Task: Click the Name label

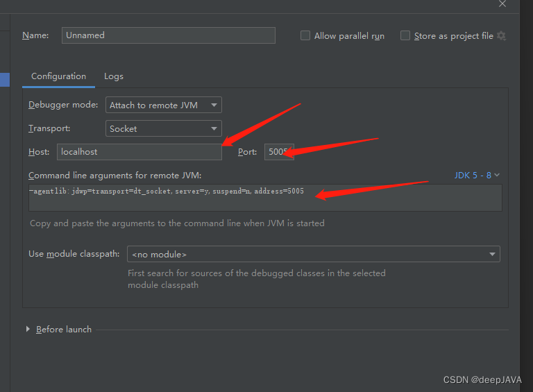Action: 35,35
